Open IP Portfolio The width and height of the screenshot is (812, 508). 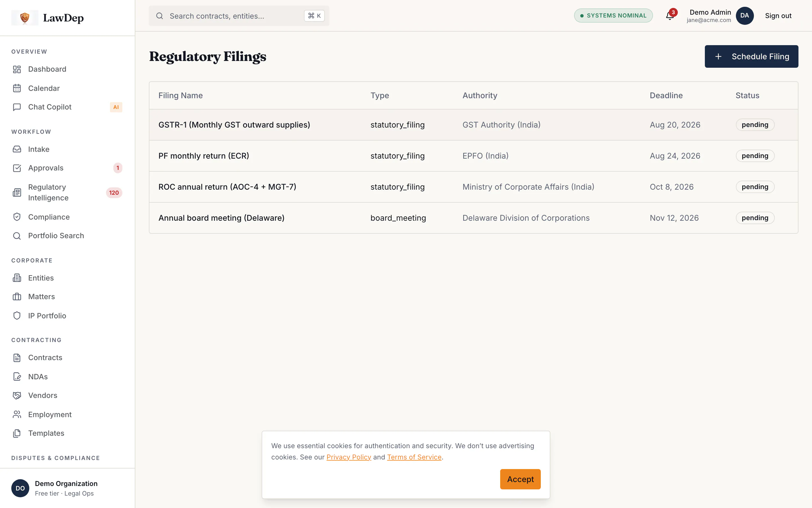(67, 316)
